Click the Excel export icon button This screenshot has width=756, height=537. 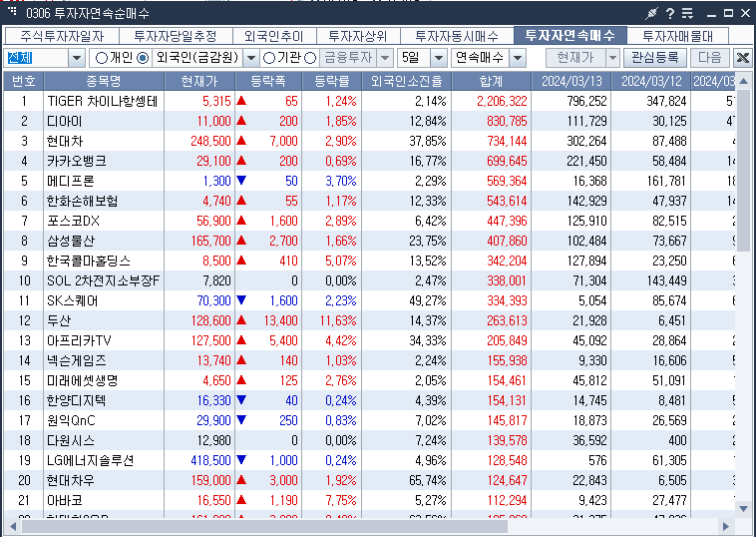[x=743, y=58]
